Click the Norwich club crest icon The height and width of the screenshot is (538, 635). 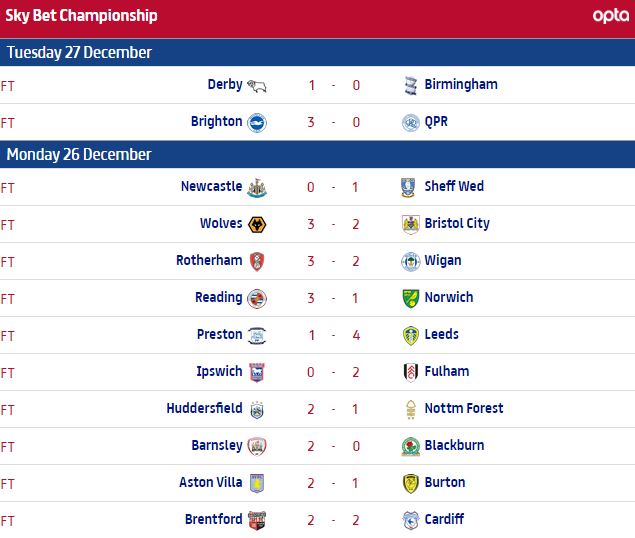point(409,299)
